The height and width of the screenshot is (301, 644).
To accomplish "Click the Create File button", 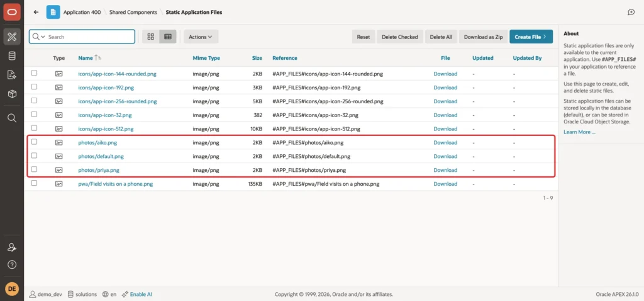I will (531, 37).
